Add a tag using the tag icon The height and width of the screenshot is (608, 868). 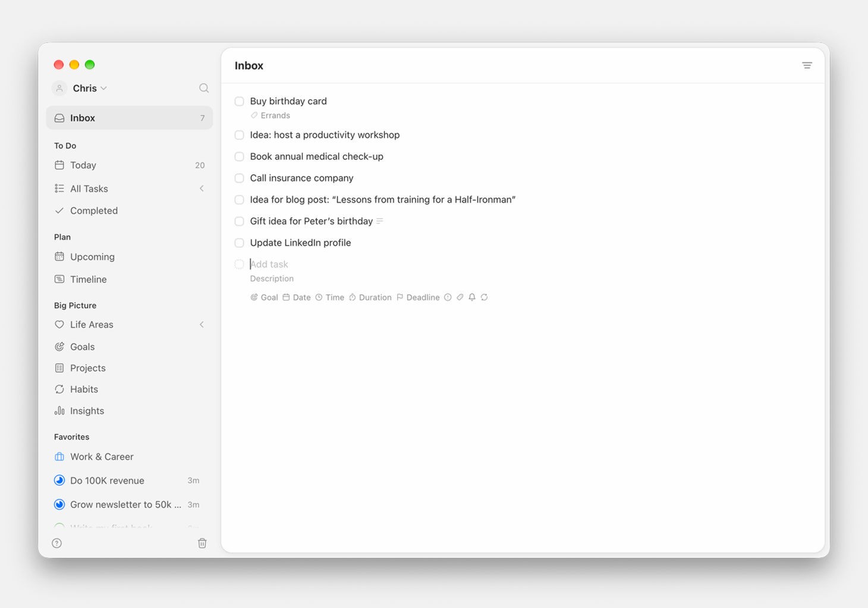[x=460, y=297]
